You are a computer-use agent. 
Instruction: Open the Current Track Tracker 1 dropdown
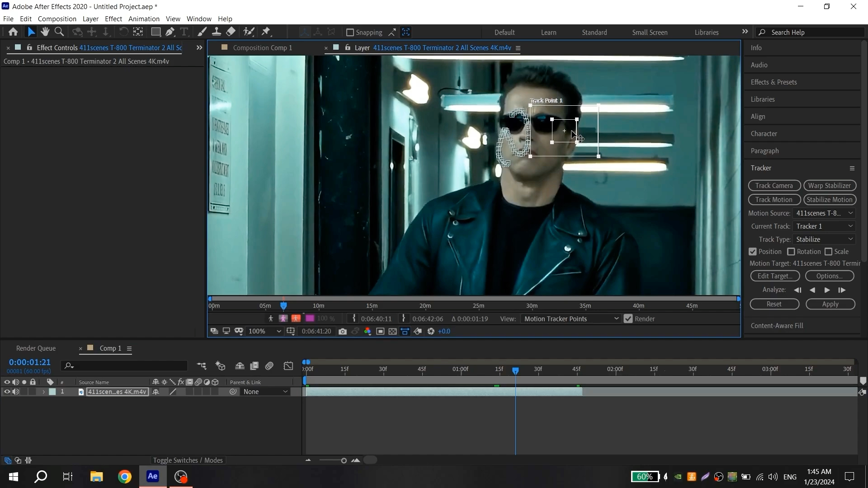coord(825,226)
